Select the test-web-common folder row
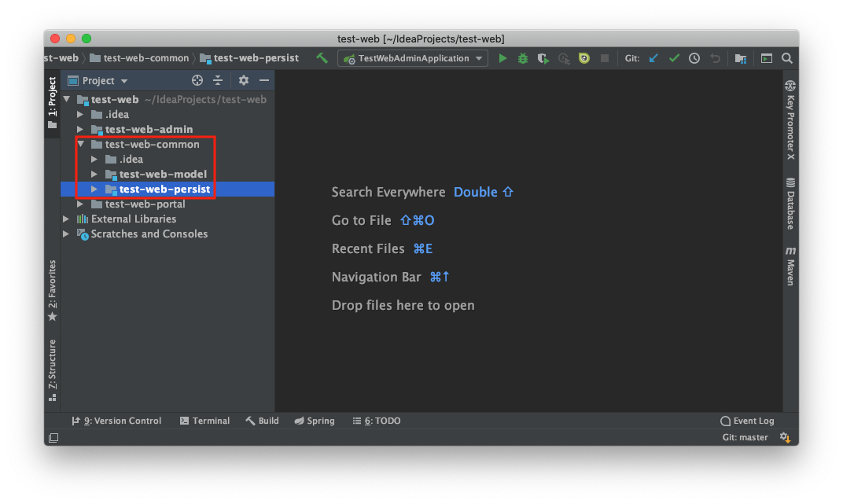Screen dimensions: 843x504 167,144
